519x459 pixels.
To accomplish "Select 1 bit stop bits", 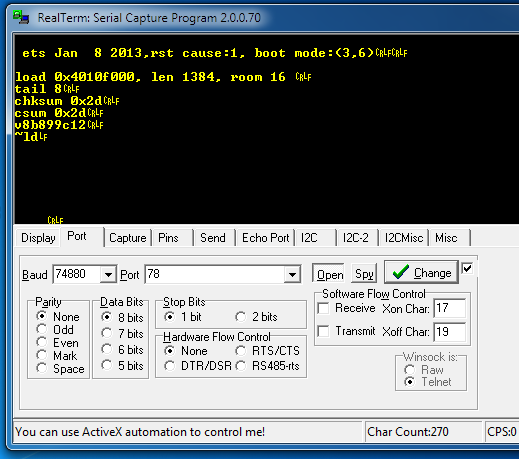I will click(x=183, y=317).
